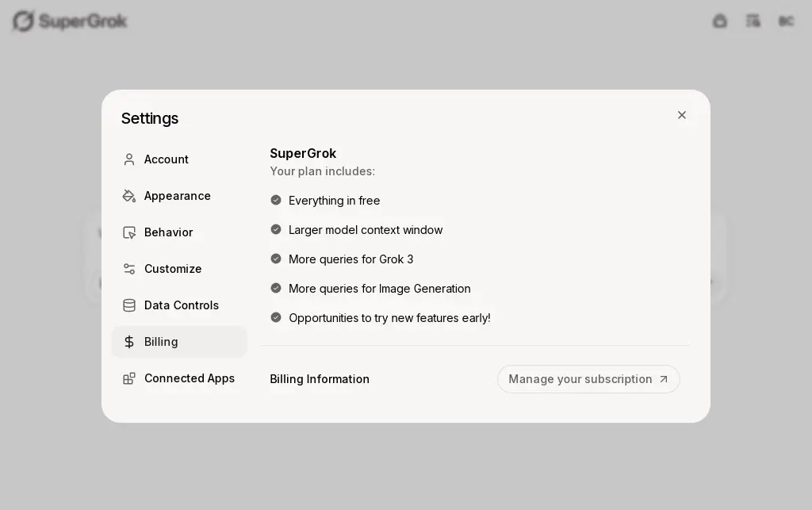Open the Account settings tab
This screenshot has width=812, height=510.
pos(179,159)
